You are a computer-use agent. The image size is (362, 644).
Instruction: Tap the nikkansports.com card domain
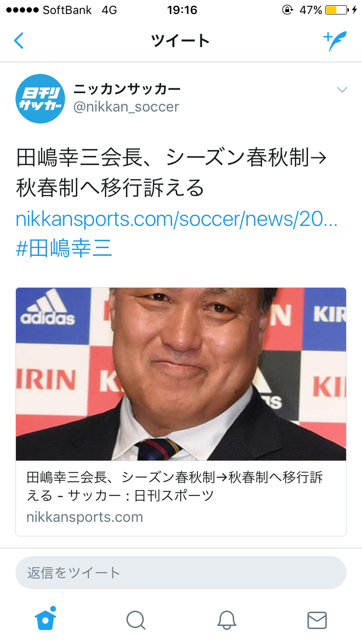pyautogui.click(x=84, y=517)
